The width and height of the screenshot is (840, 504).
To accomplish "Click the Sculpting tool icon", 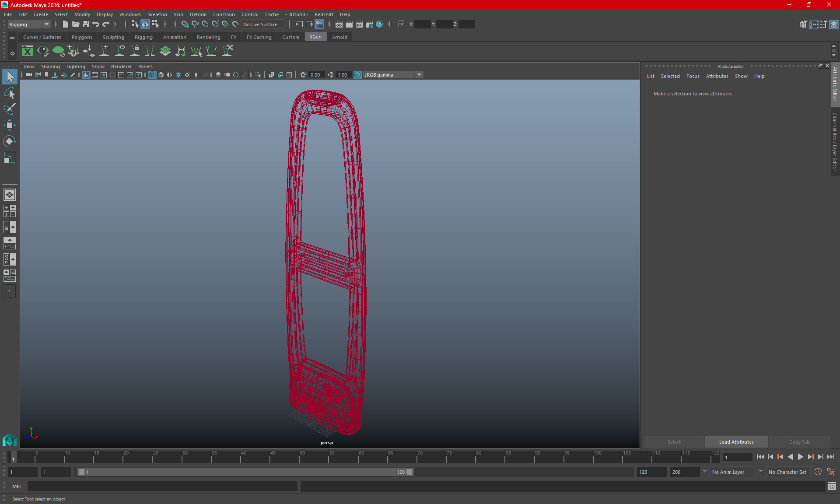I will click(113, 37).
